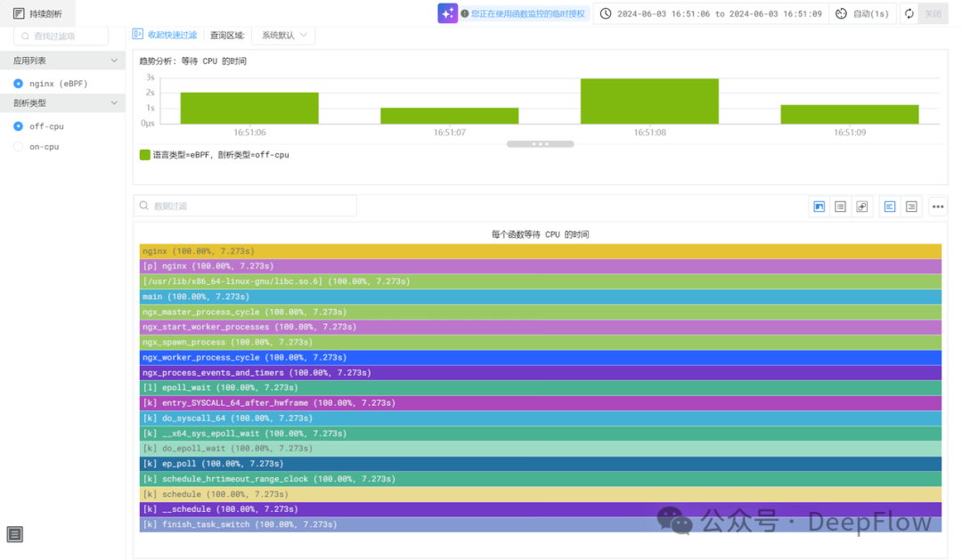962x560 pixels.
Task: Select the left-aligned layout icon
Action: click(x=890, y=207)
